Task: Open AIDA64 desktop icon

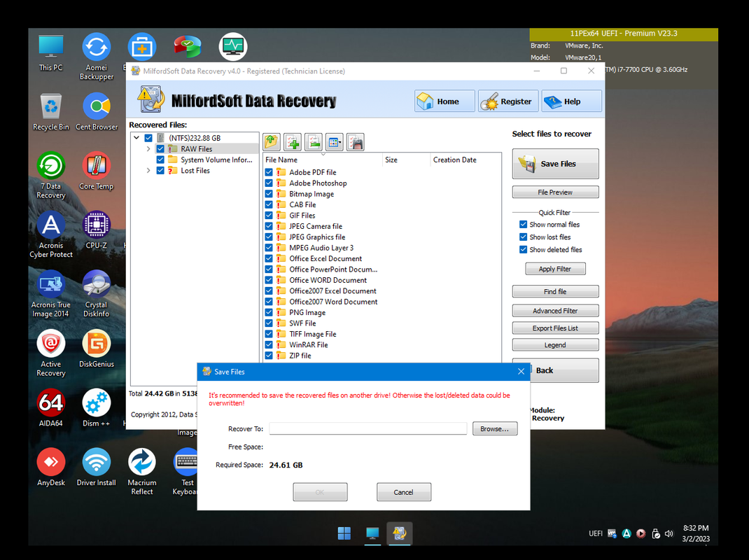Action: click(x=50, y=408)
